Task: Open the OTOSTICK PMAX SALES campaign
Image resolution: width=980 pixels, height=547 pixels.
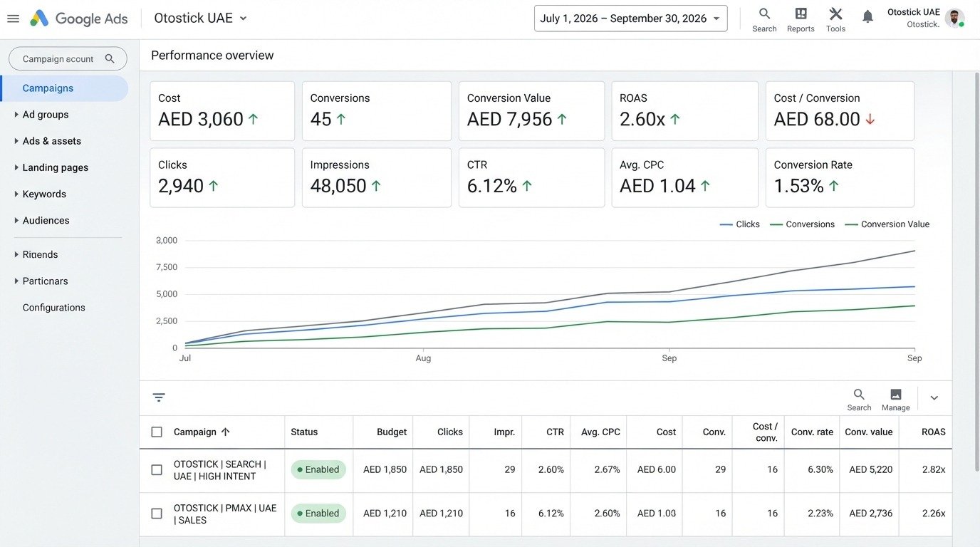Action: tap(225, 514)
